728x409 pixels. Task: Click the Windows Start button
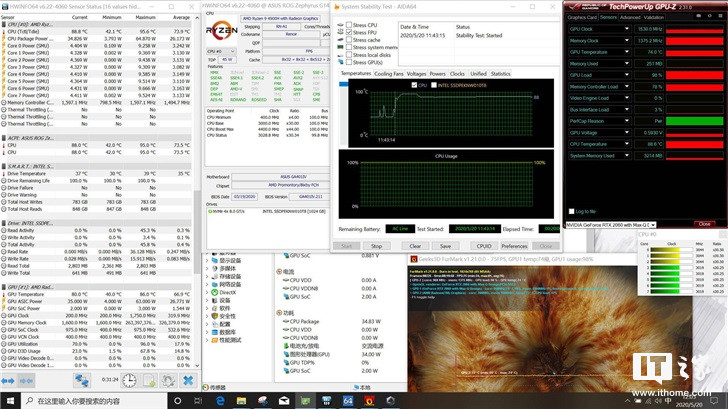pos(10,400)
